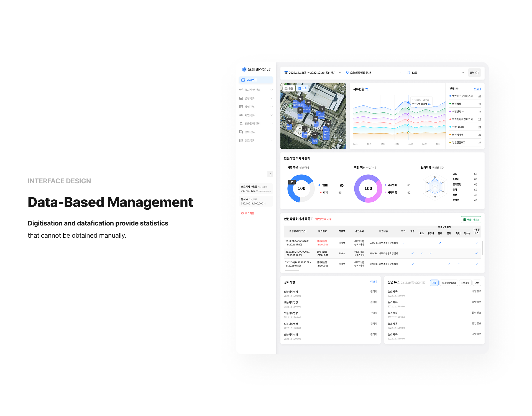Select the 중대재해처벌법 news tab
The height and width of the screenshot is (416, 532).
(448, 283)
